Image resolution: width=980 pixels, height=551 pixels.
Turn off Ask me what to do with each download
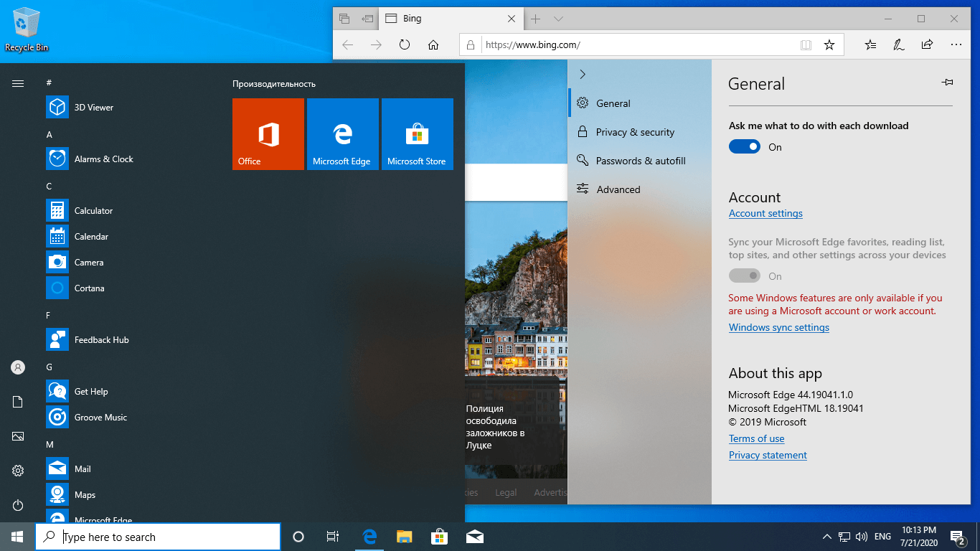pos(745,147)
